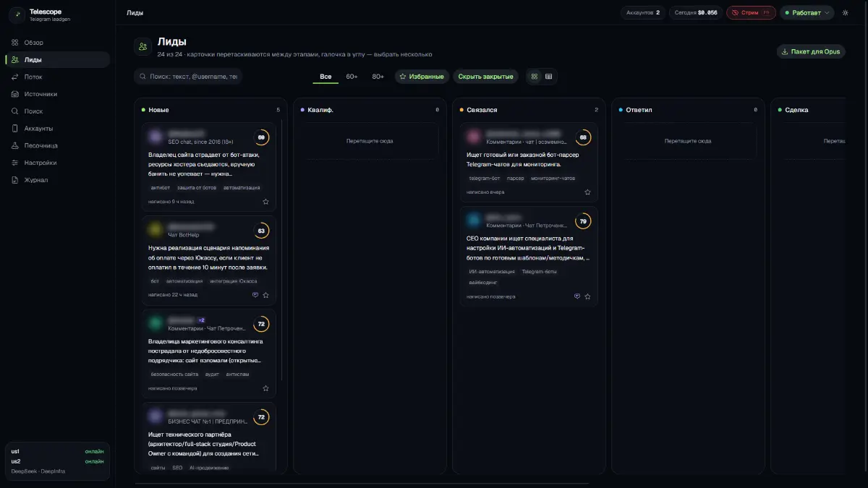Star the bot-attack lead card
868x488 pixels.
coord(265,202)
